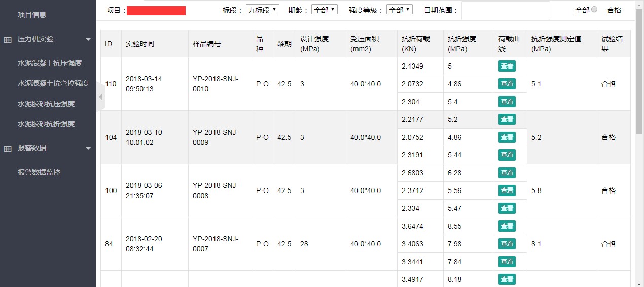The image size is (644, 287).
Task: Click the 设计强度 (MPa) column header
Action: pos(321,44)
